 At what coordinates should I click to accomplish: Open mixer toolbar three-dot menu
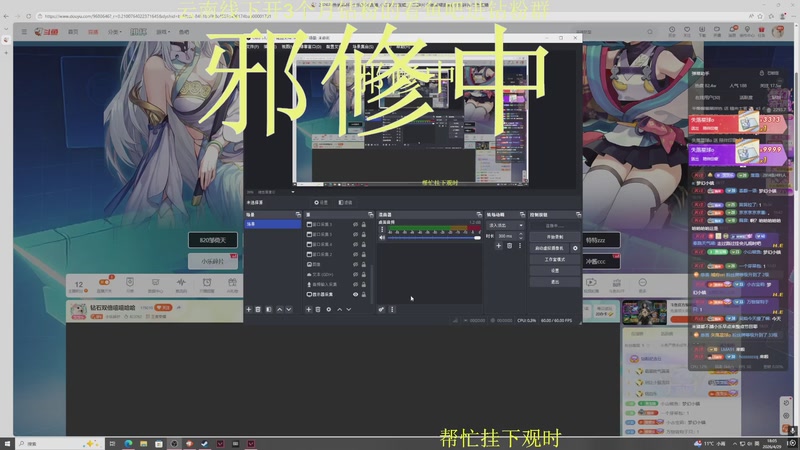[x=392, y=310]
